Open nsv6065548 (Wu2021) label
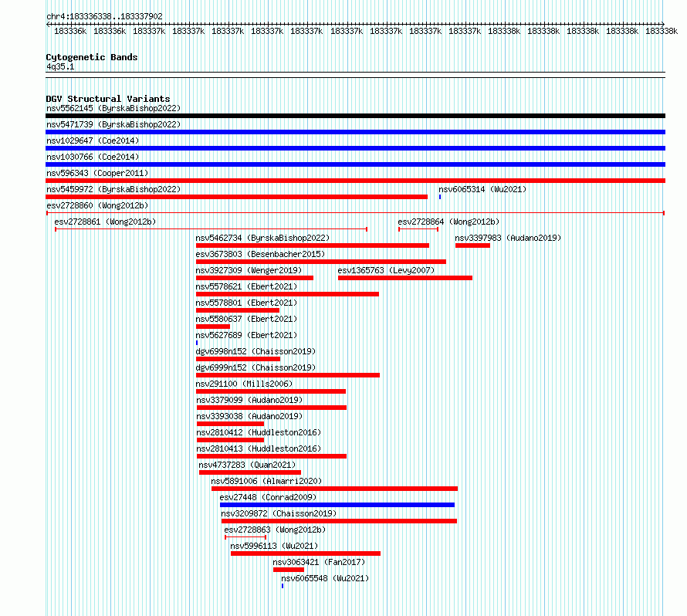 (x=325, y=578)
